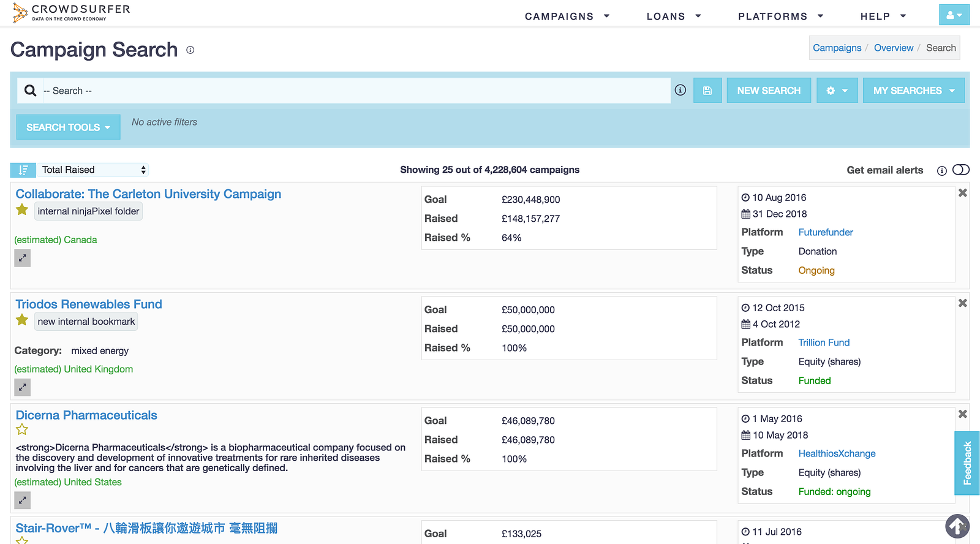980x544 pixels.
Task: Click the new internal bookmark tag
Action: (86, 322)
